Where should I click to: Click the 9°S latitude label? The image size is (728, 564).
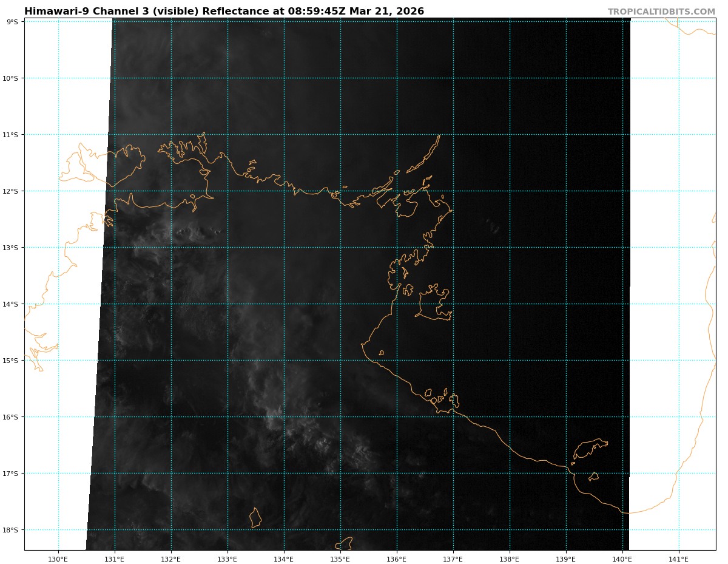[x=12, y=22]
